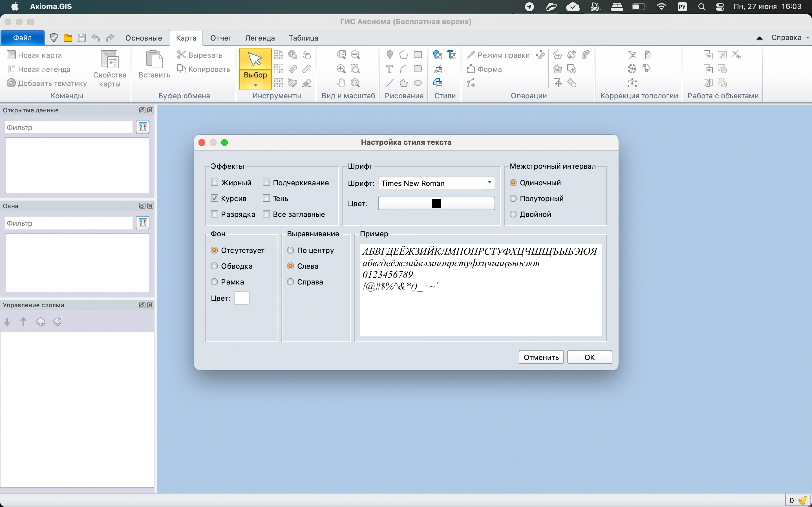The height and width of the screenshot is (507, 812).
Task: Confirm dialog with OK button
Action: point(589,357)
